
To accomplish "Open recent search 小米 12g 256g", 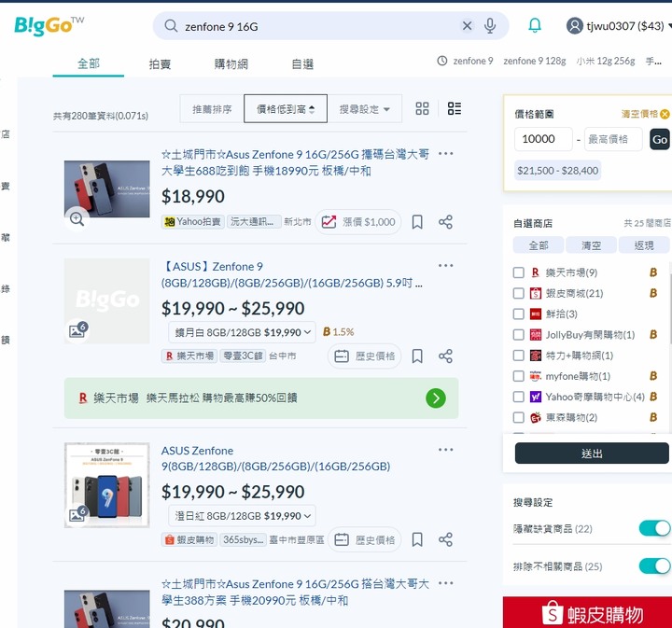I will coord(605,62).
